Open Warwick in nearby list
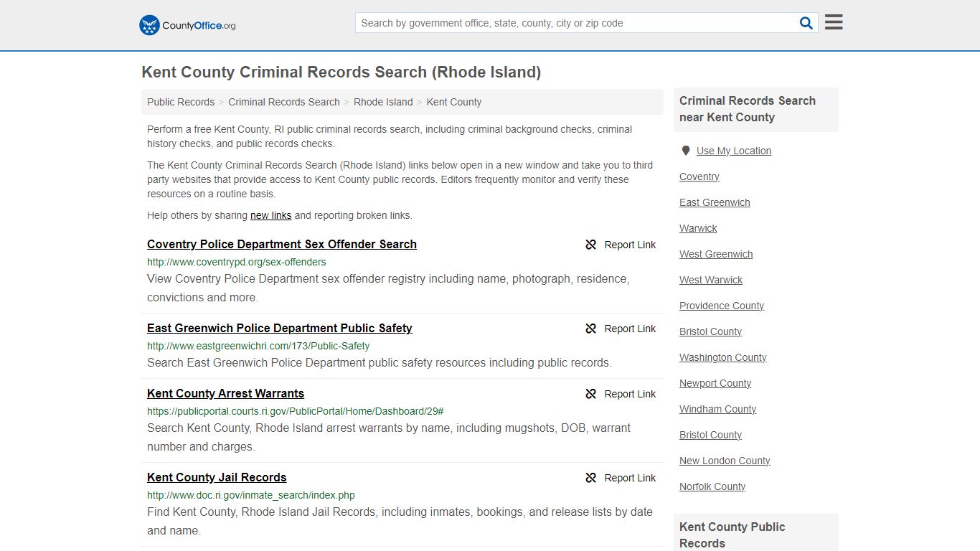Image resolution: width=980 pixels, height=551 pixels. click(x=698, y=228)
